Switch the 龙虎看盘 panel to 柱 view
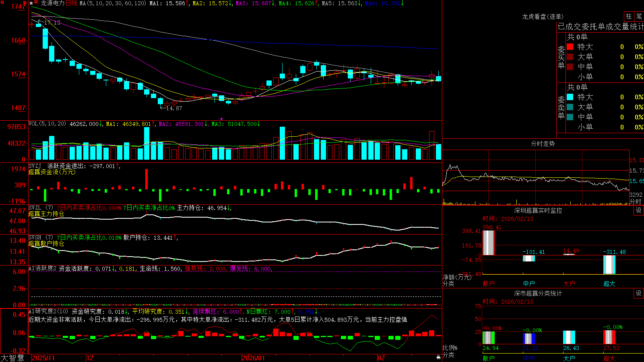 [629, 16]
